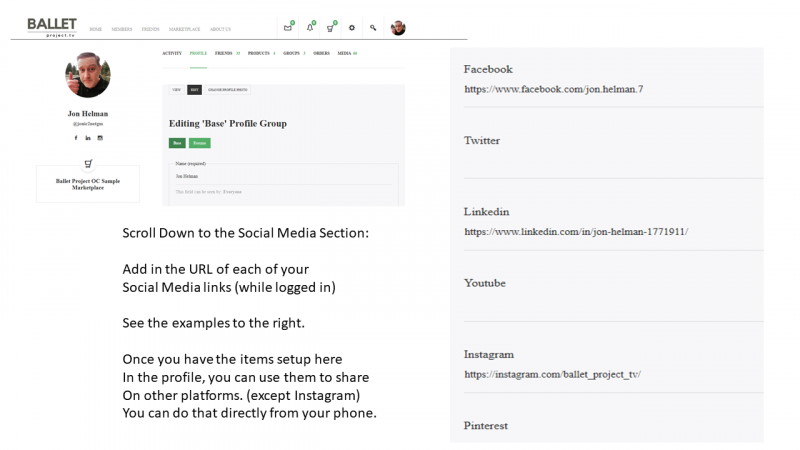Switch to the ORDERS tab
The image size is (800, 450).
[321, 53]
